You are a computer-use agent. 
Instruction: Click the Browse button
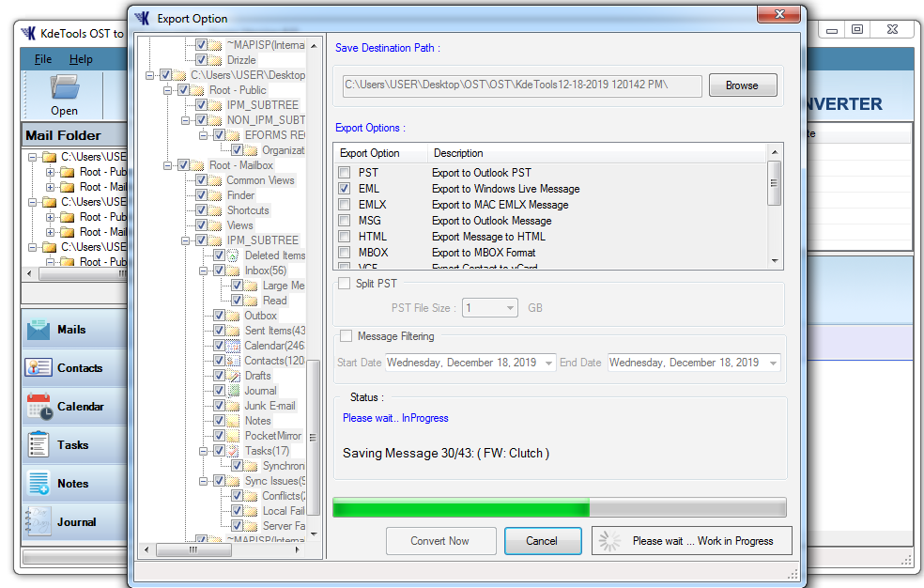pos(743,85)
